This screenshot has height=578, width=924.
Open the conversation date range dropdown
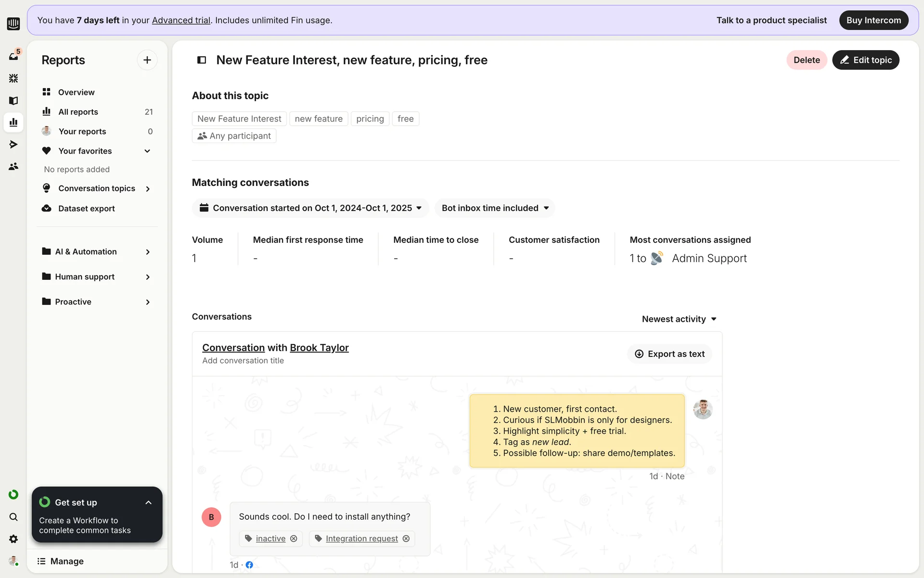click(310, 208)
